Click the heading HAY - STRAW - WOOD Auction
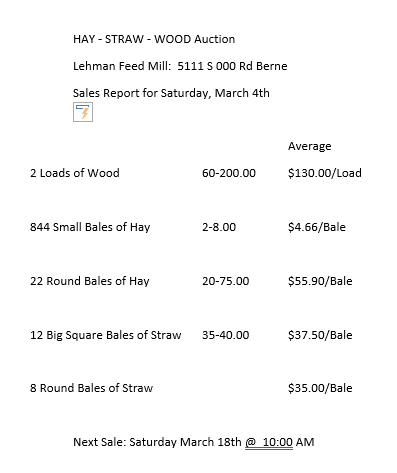Image resolution: width=397 pixels, height=473 pixels. coord(154,39)
